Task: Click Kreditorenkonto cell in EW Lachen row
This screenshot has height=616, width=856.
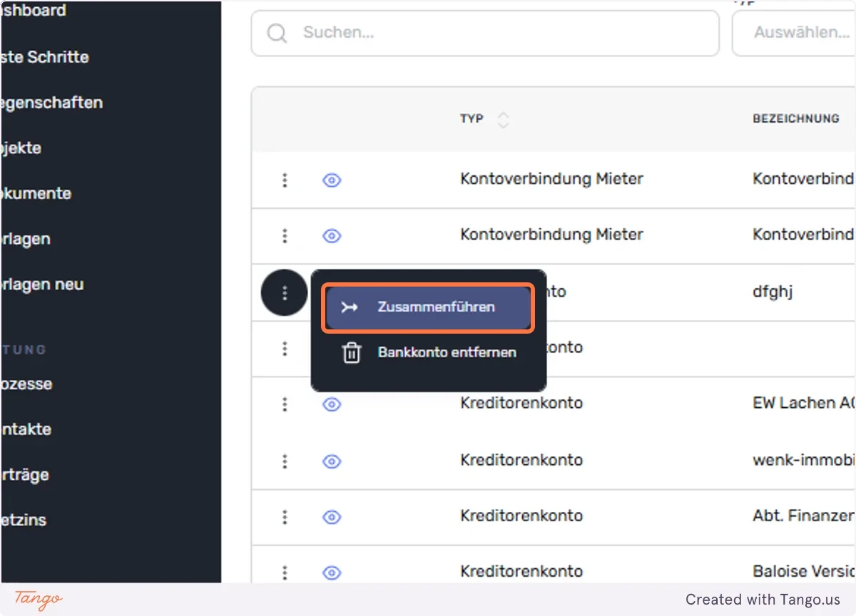Action: (521, 403)
